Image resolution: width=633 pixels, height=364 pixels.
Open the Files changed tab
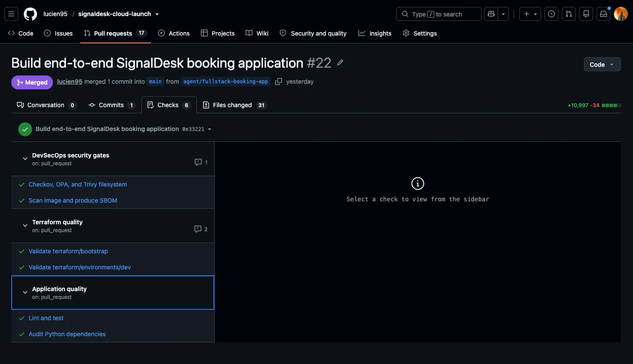(235, 105)
